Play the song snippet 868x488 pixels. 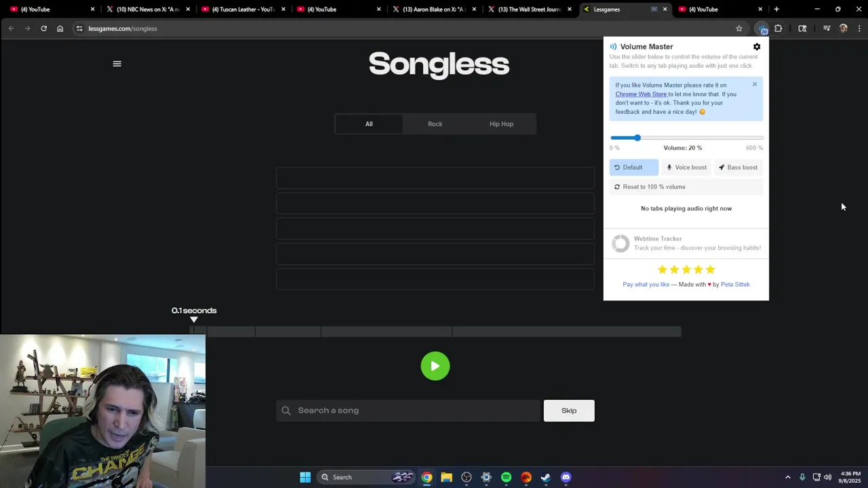tap(435, 366)
